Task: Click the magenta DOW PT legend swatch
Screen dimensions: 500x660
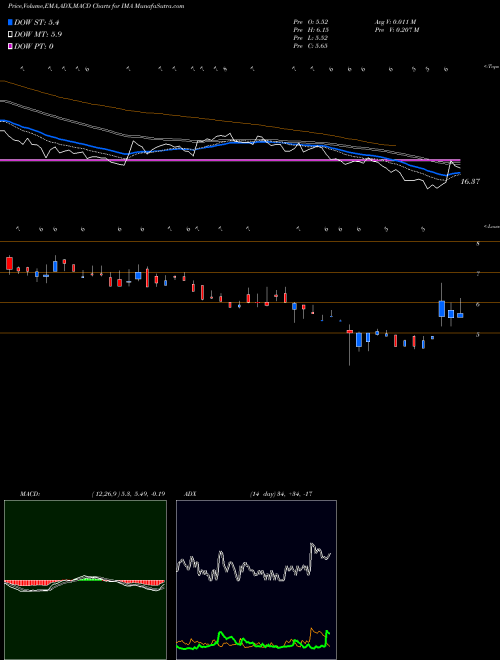Action: click(x=11, y=46)
